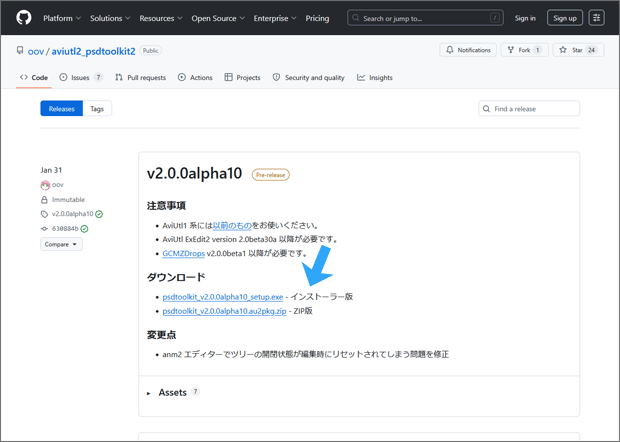Open the GitHub logo home page
Viewport: 620px width, 442px height.
[x=24, y=18]
